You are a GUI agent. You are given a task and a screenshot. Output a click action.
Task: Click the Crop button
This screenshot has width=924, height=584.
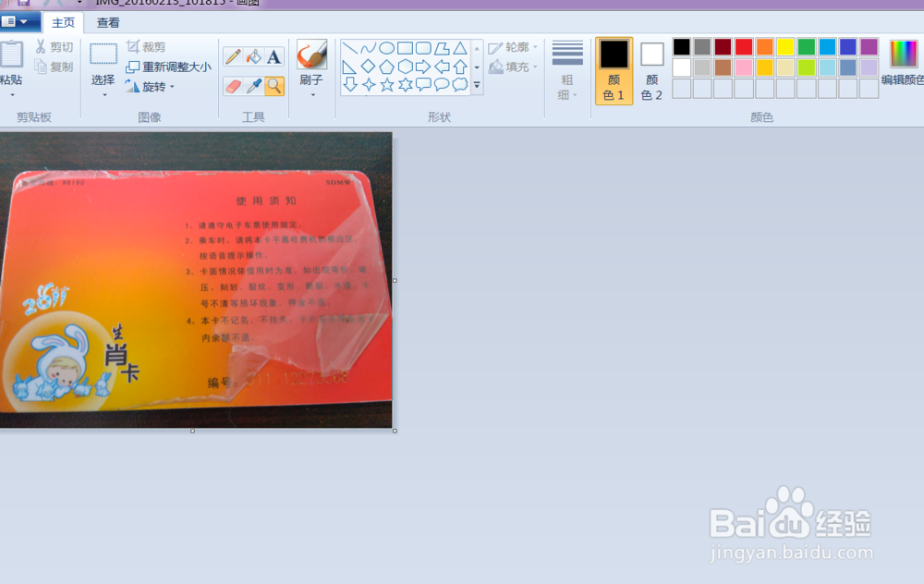[x=146, y=46]
